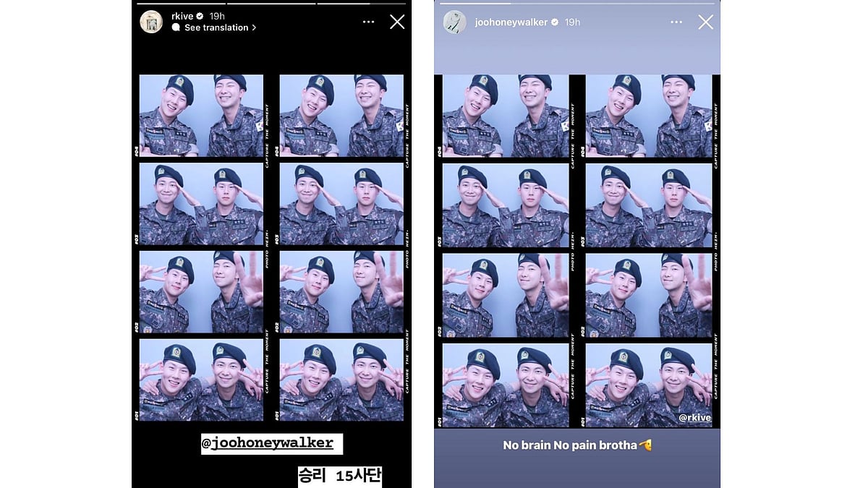Expand See translation chevron
Image resolution: width=868 pixels, height=488 pixels.
click(254, 27)
